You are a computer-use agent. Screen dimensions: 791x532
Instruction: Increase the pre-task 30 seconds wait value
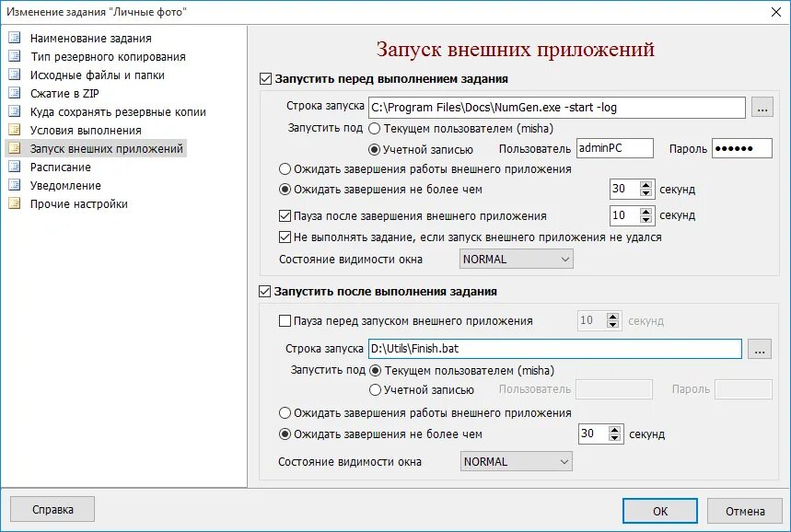(x=646, y=185)
